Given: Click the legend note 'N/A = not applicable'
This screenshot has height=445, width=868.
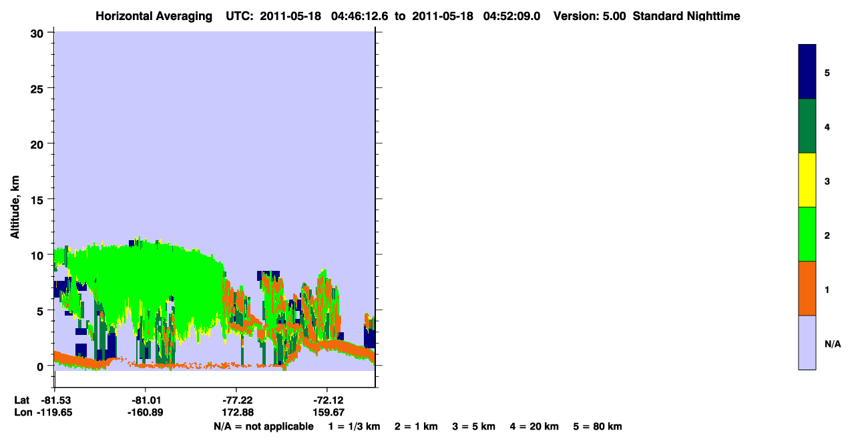Looking at the screenshot, I should (x=263, y=426).
